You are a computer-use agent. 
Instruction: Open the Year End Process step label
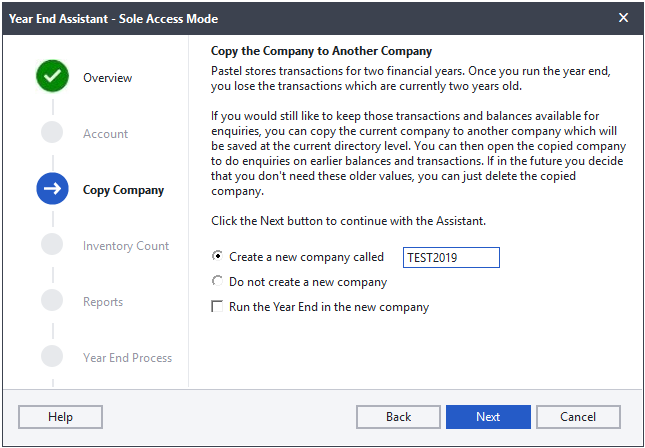coord(128,358)
